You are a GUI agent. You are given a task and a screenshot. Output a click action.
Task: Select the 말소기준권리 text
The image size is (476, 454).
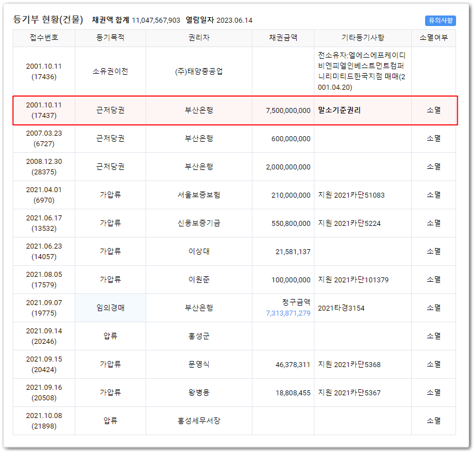pos(339,110)
